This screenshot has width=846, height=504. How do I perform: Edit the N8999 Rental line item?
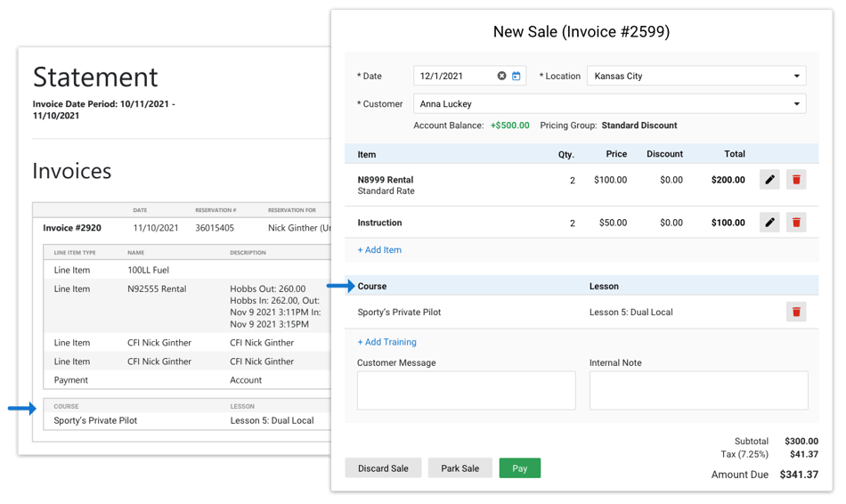(769, 180)
